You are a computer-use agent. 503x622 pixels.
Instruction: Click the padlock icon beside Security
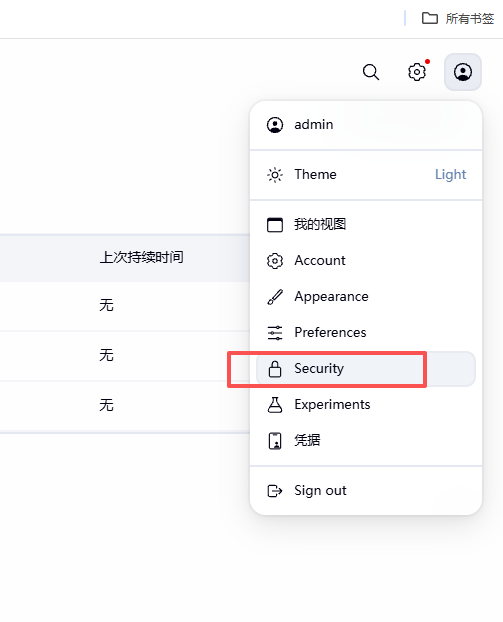(x=275, y=369)
